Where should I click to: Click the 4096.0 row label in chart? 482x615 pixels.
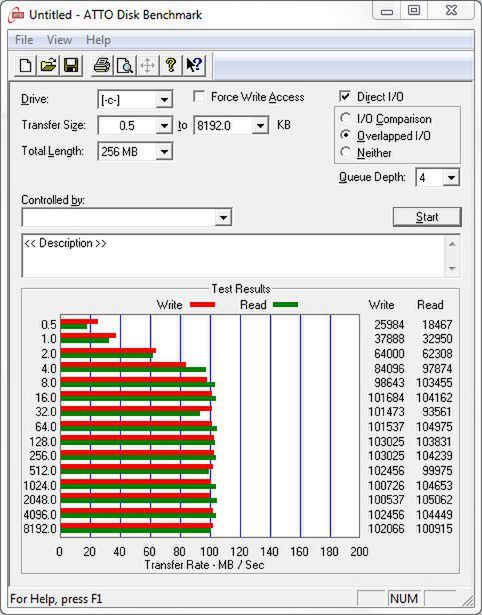pos(40,514)
